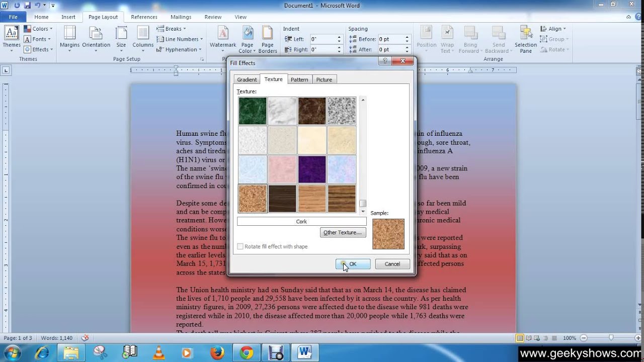This screenshot has width=644, height=362.
Task: Increase Spacing After with up arrow
Action: [408, 47]
